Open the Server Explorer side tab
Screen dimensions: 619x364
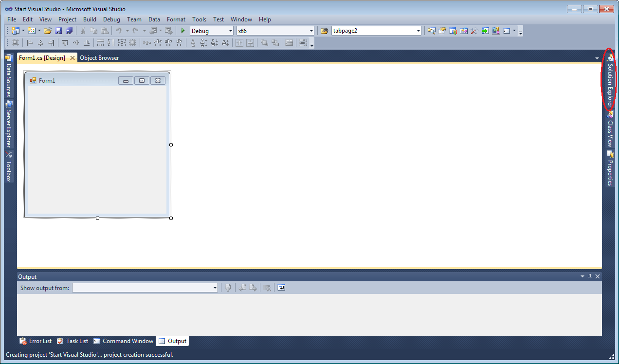pyautogui.click(x=8, y=124)
